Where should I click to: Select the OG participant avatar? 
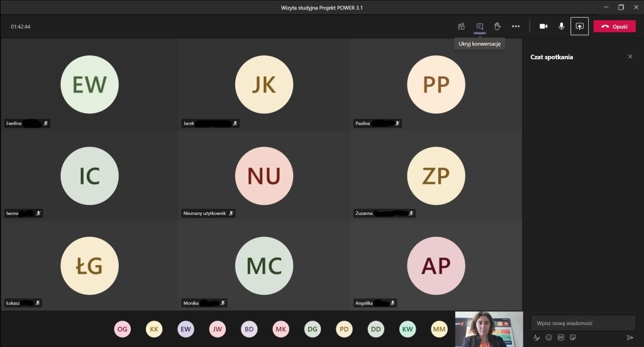[122, 328]
